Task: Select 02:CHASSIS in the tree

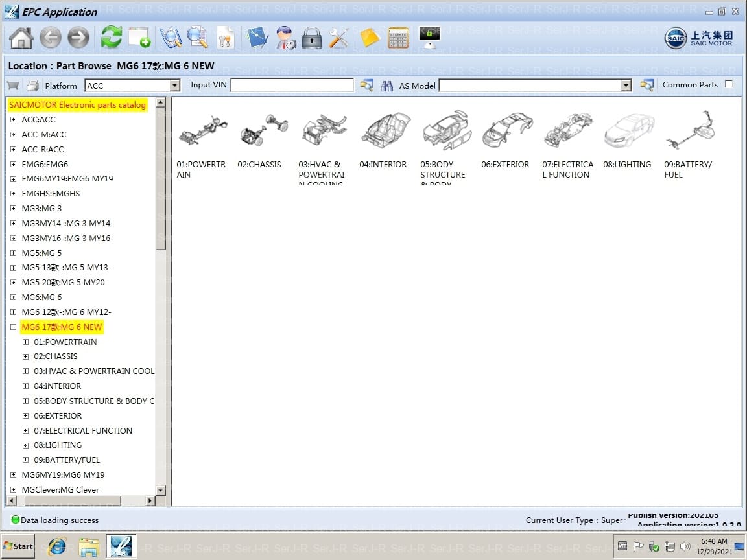Action: coord(55,356)
